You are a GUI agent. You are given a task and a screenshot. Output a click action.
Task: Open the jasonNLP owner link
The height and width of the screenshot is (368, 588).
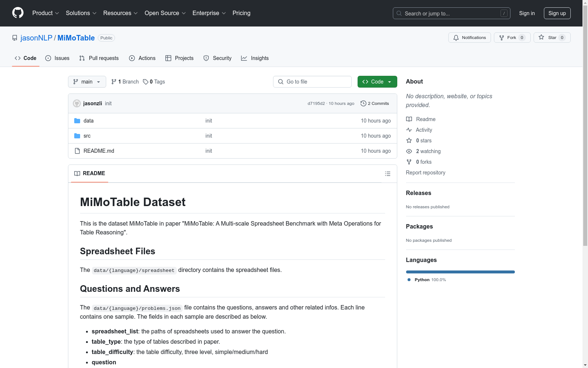tap(36, 38)
